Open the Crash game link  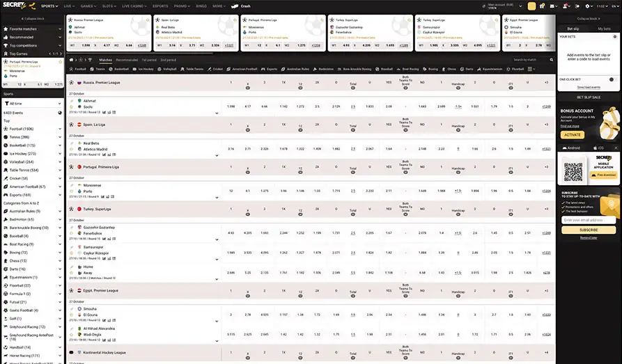[x=241, y=6]
